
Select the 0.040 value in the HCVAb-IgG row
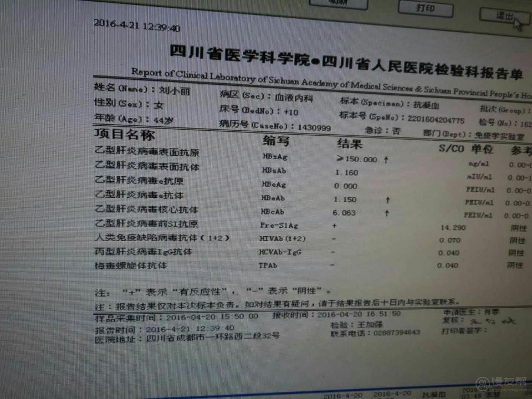click(x=448, y=253)
